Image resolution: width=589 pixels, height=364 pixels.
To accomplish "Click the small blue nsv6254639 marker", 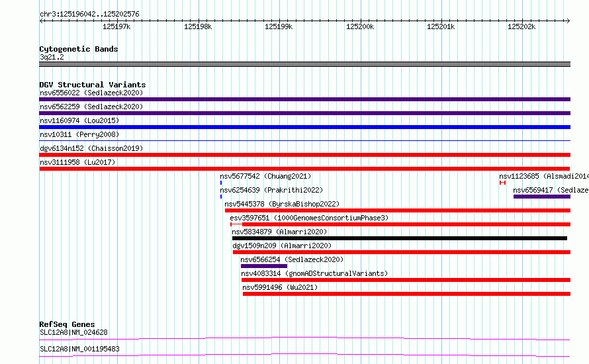I will tap(221, 197).
